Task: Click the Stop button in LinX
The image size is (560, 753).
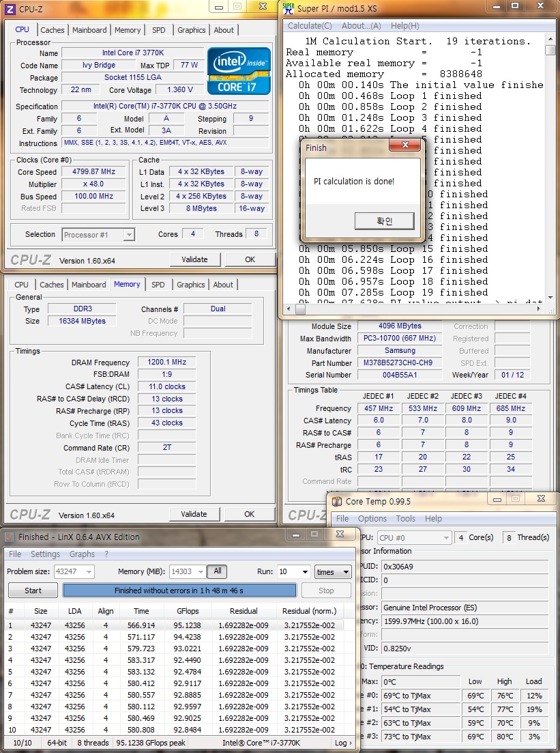Action: click(326, 591)
